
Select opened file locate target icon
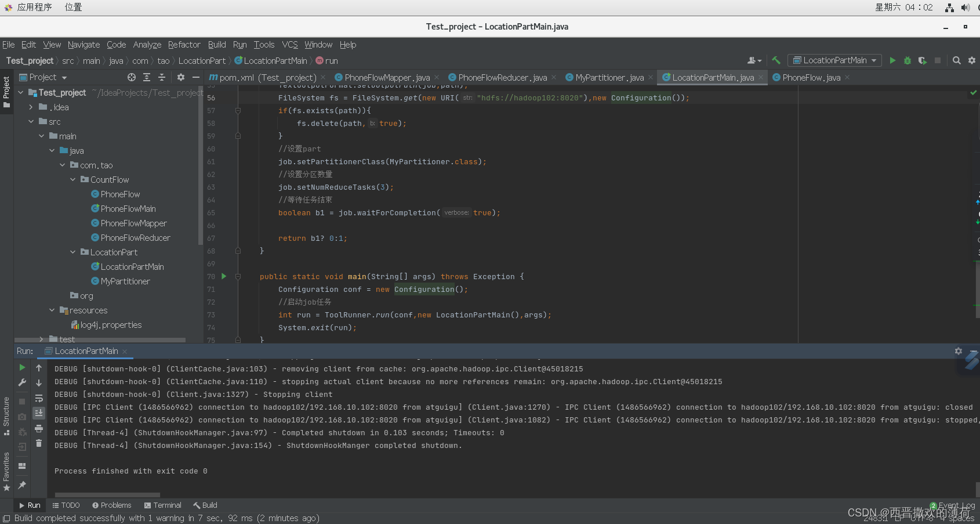tap(132, 77)
